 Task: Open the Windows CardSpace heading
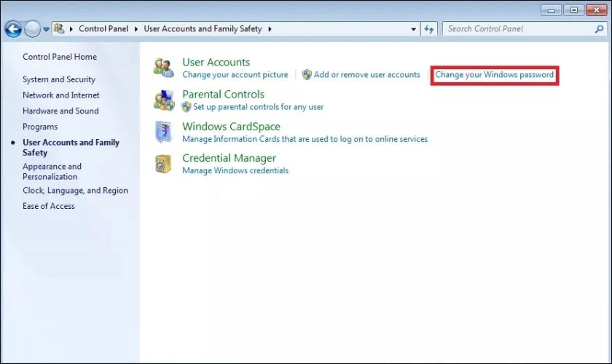pyautogui.click(x=231, y=127)
